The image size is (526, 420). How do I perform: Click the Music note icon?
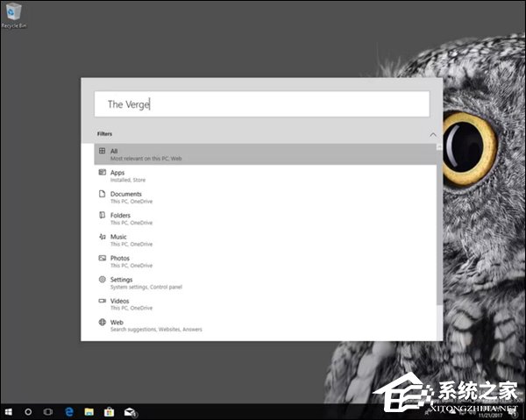[103, 237]
